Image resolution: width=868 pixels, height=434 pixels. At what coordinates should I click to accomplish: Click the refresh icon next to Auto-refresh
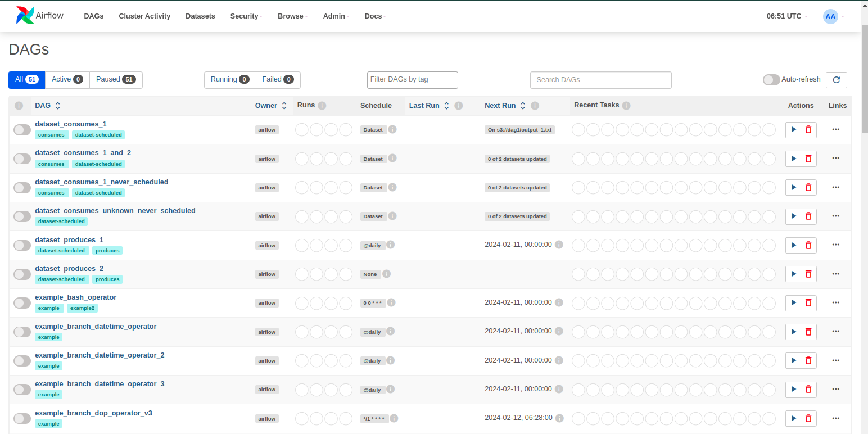pyautogui.click(x=836, y=80)
